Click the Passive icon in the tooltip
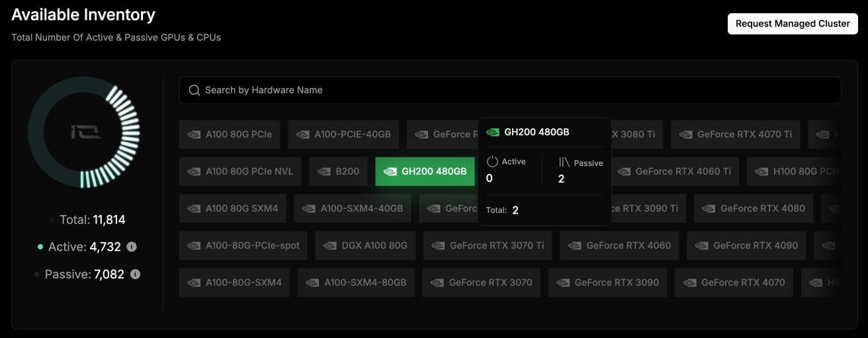 point(564,162)
